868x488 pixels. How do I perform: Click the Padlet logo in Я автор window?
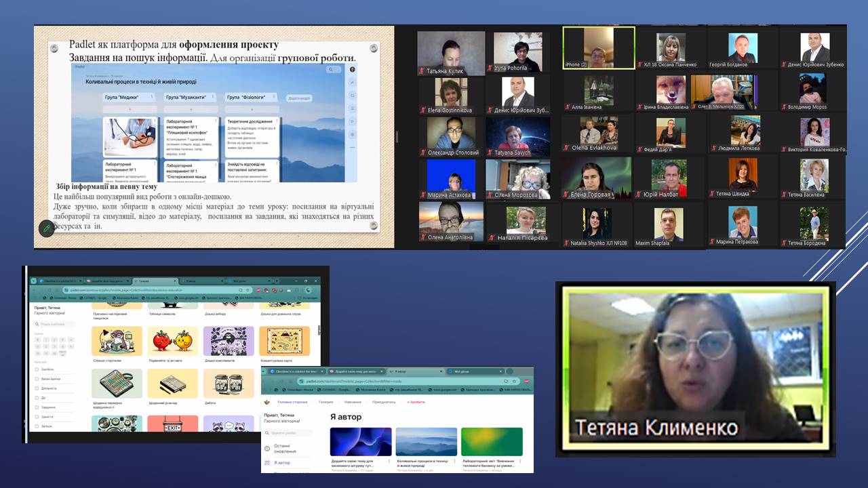tap(267, 402)
